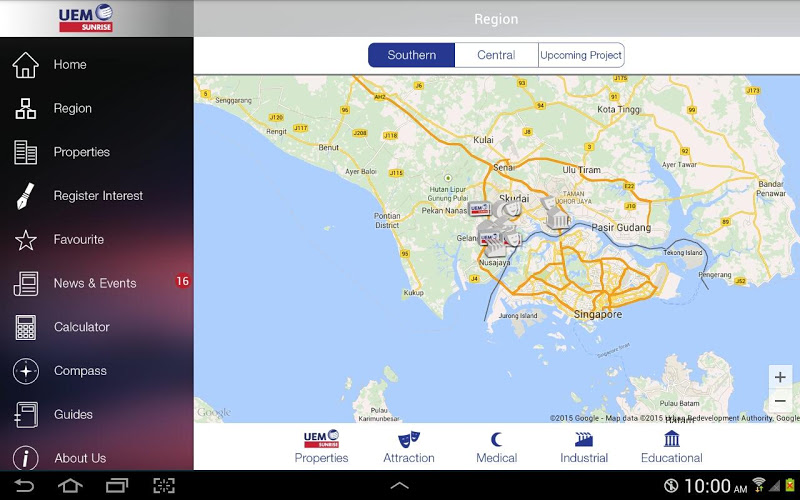Click the Pasir Gudang map label
The height and width of the screenshot is (500, 800).
pos(621,228)
